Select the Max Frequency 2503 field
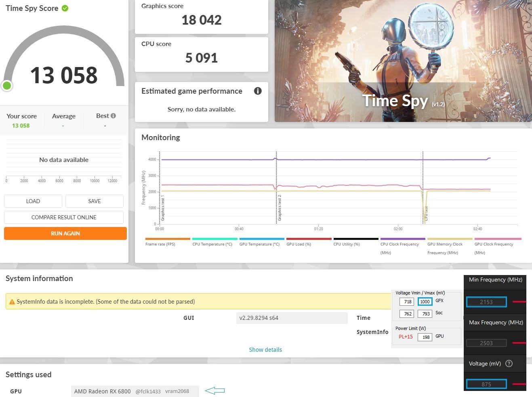Image resolution: width=532 pixels, height=397 pixels. pyautogui.click(x=486, y=343)
